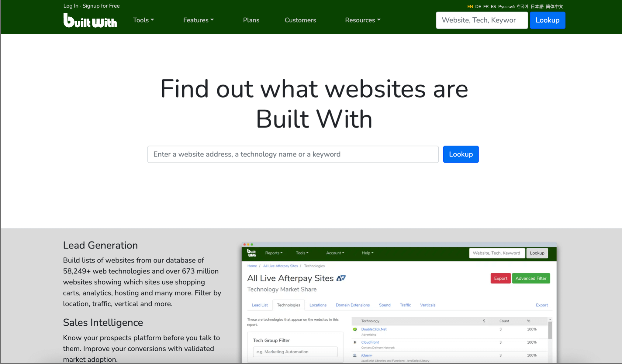
Task: Switch language to 日本語
Action: tap(537, 6)
